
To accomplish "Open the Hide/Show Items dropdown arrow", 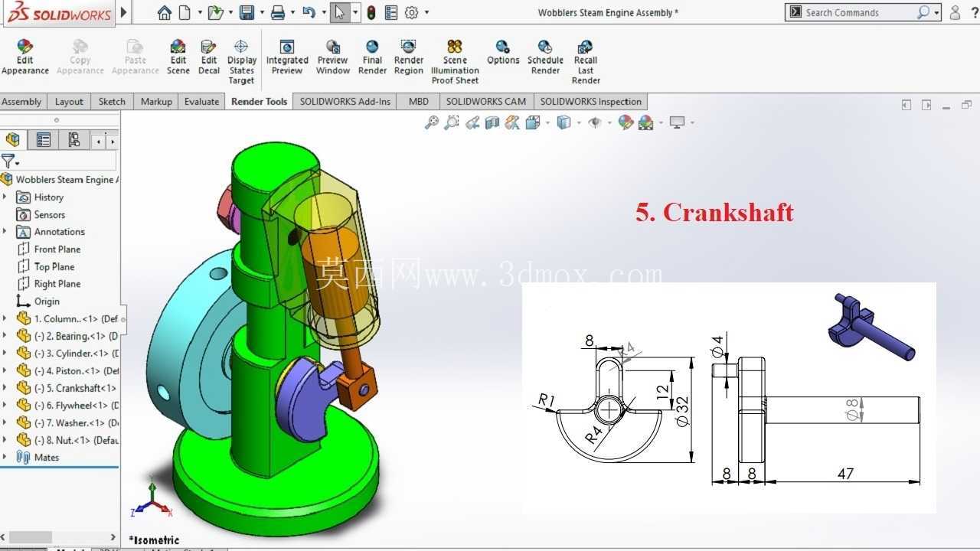I will 610,122.
